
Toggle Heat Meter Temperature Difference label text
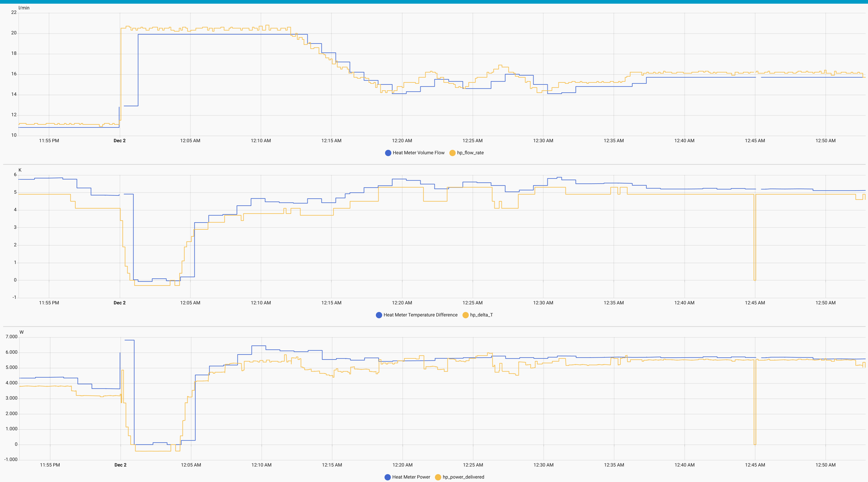click(x=420, y=315)
